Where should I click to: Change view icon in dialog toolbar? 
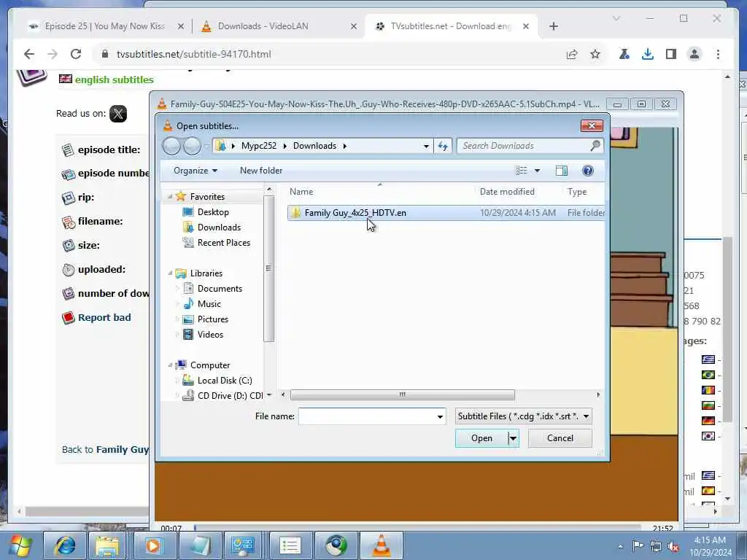pos(521,171)
